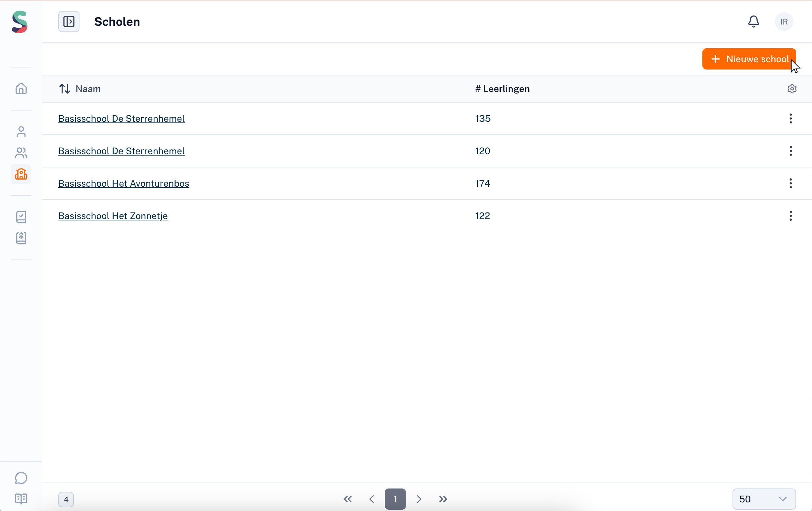Open actions menu for Basisschool Het Zonnetje
812x511 pixels.
coord(790,216)
